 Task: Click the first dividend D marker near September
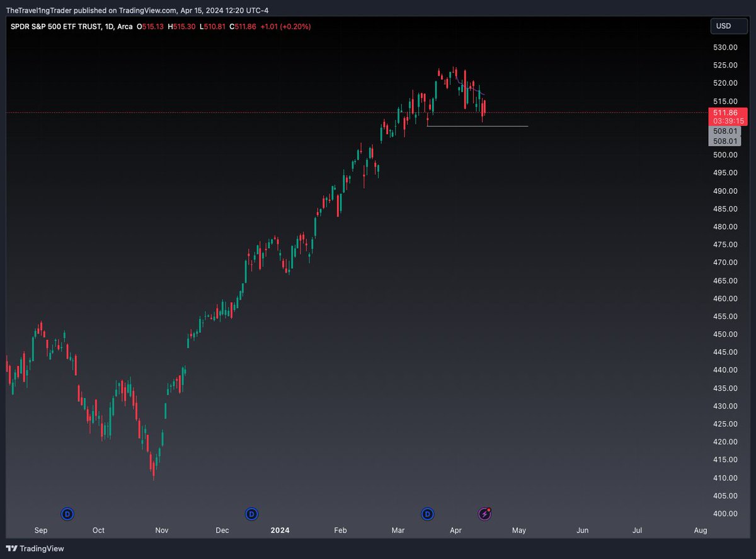67,514
